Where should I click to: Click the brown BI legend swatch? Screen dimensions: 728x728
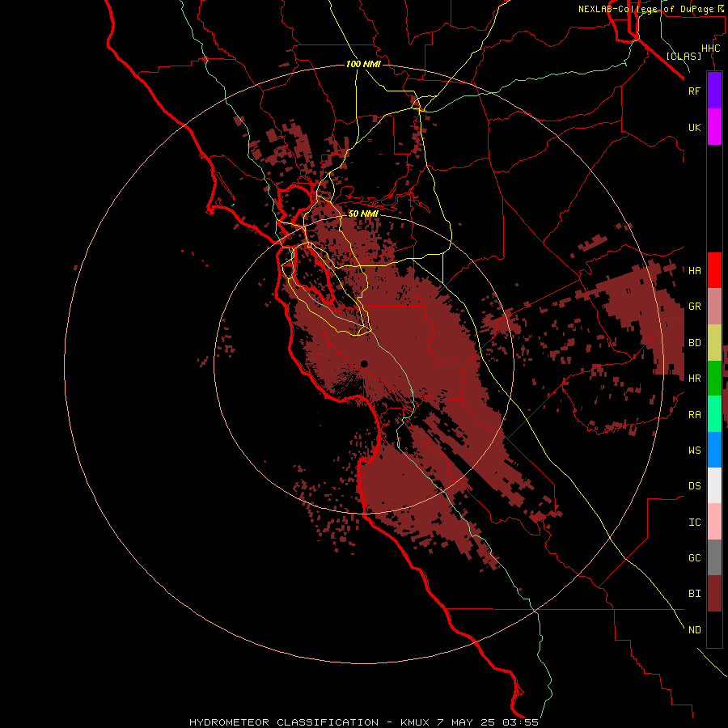[x=714, y=594]
